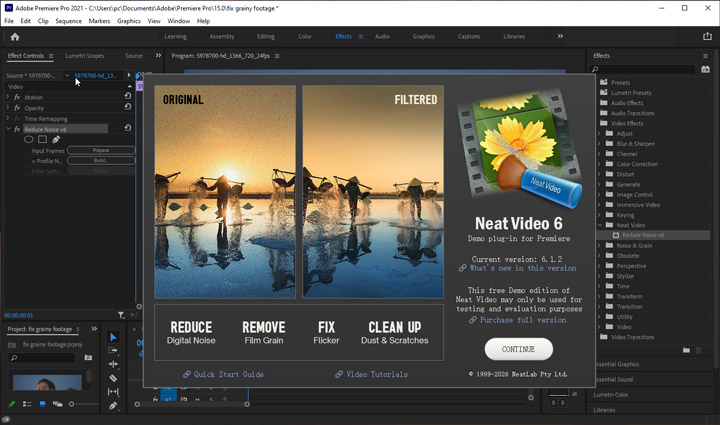Reset the Motion effect
The width and height of the screenshot is (720, 425).
click(128, 96)
